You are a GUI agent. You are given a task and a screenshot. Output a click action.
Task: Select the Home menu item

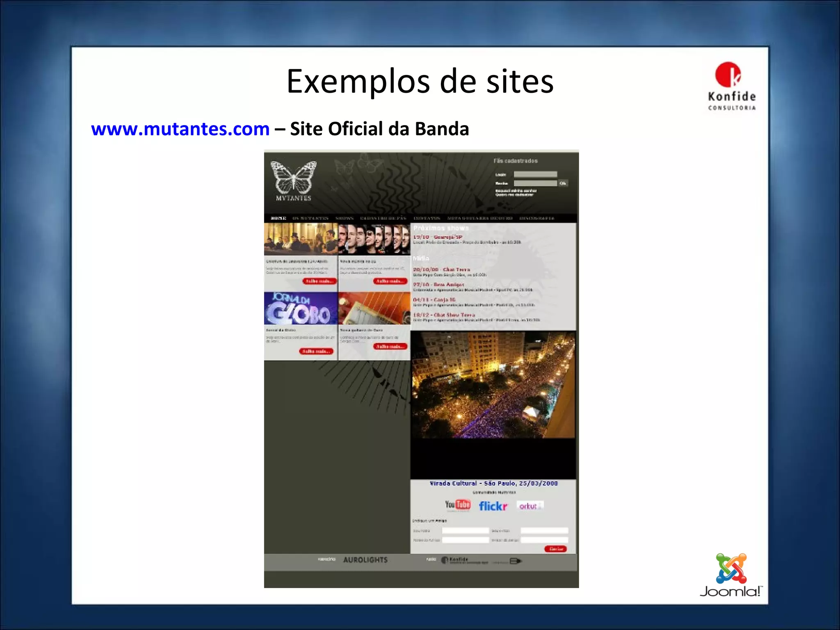(278, 218)
